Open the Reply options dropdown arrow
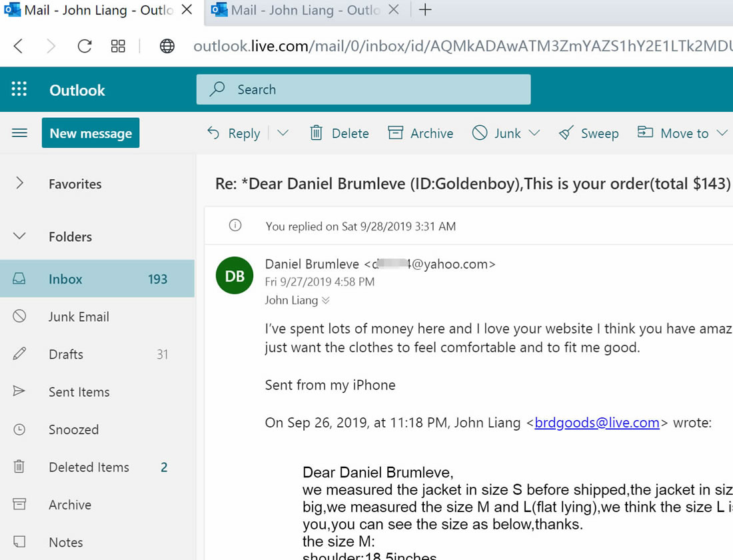This screenshot has width=733, height=560. (283, 133)
